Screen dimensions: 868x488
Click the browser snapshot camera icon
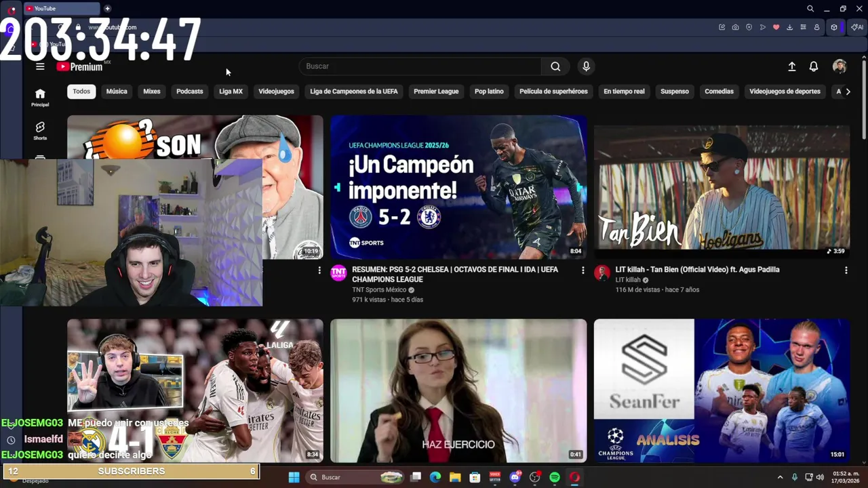tap(735, 27)
